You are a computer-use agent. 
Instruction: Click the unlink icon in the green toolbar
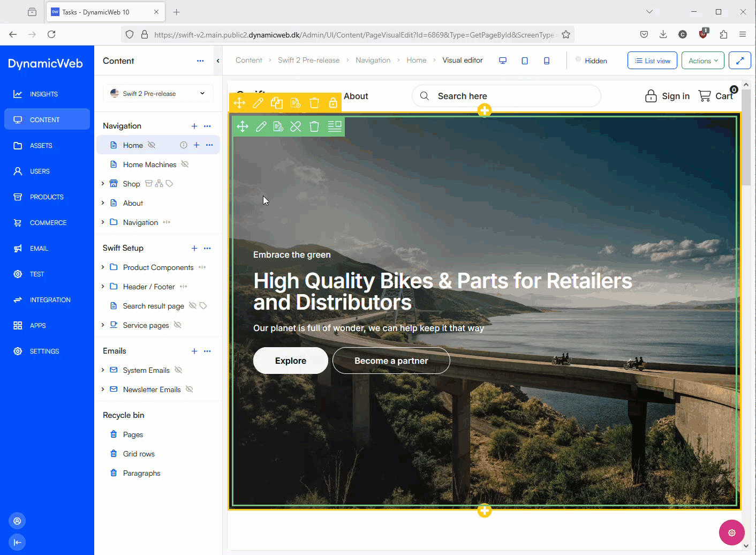[x=296, y=126]
